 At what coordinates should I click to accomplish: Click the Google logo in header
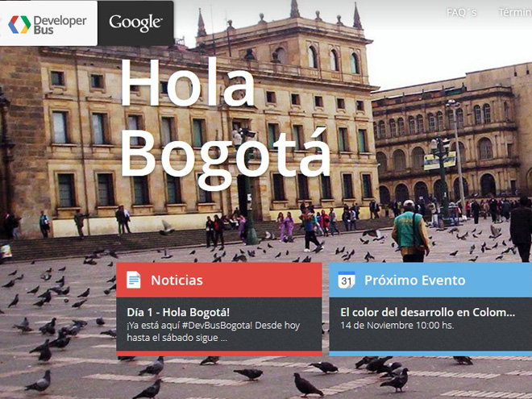point(135,23)
